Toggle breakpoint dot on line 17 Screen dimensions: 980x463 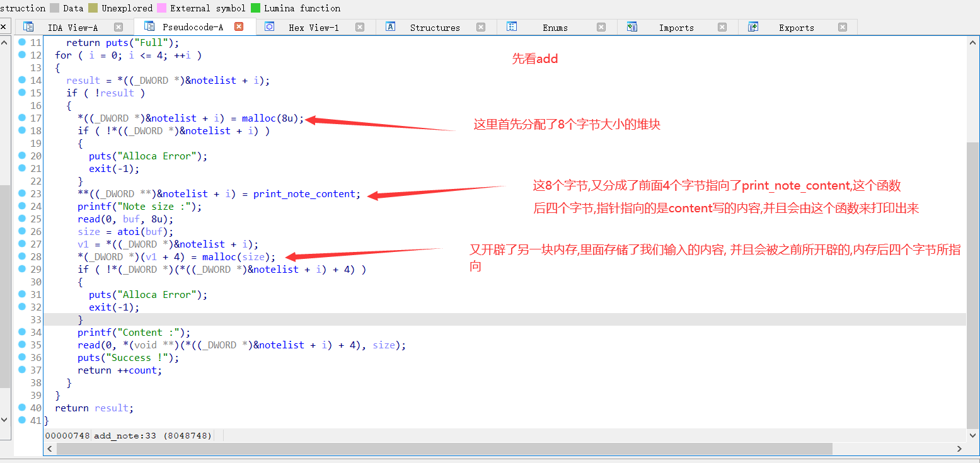22,118
